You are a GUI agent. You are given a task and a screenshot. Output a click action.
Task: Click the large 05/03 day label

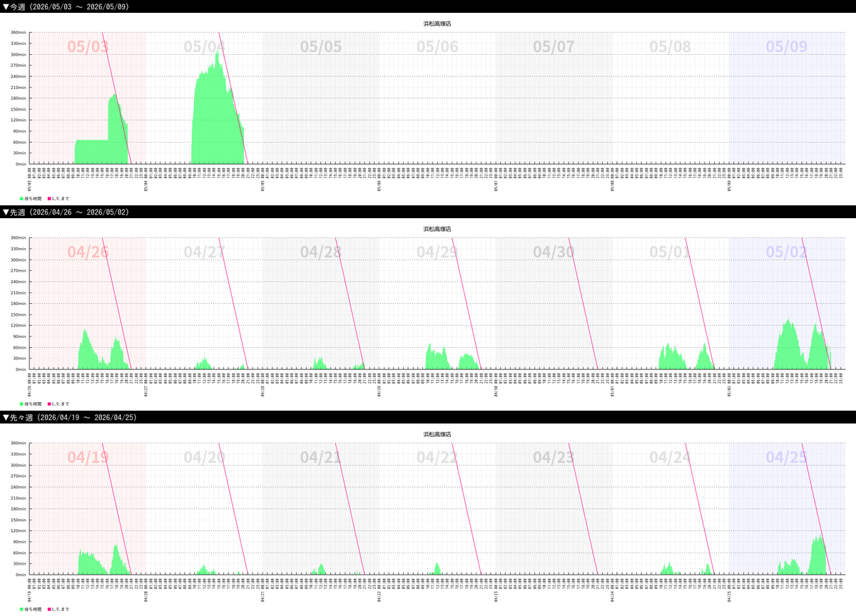88,47
